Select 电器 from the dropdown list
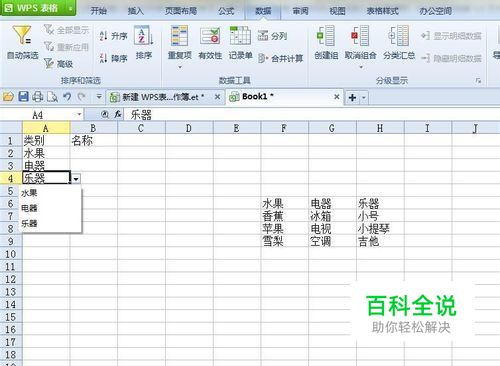 point(50,208)
